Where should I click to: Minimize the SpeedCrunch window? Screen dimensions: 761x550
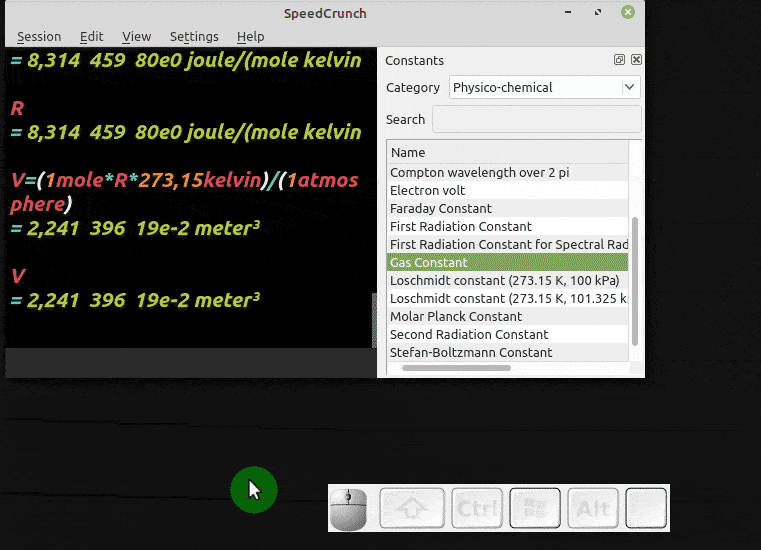(x=568, y=12)
